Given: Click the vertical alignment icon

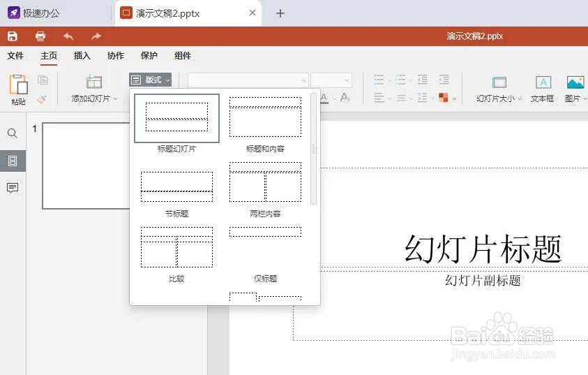Looking at the screenshot, I should click(x=401, y=98).
